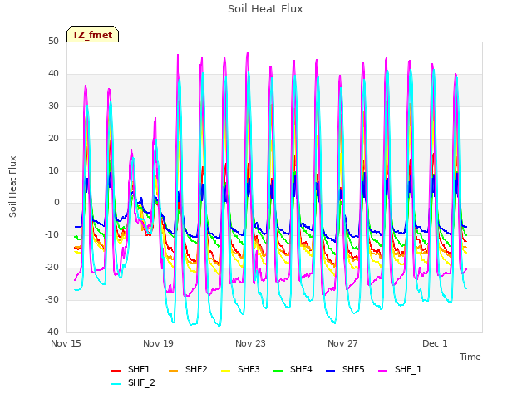Click the SHF5 blue legend swatch

[330, 371]
